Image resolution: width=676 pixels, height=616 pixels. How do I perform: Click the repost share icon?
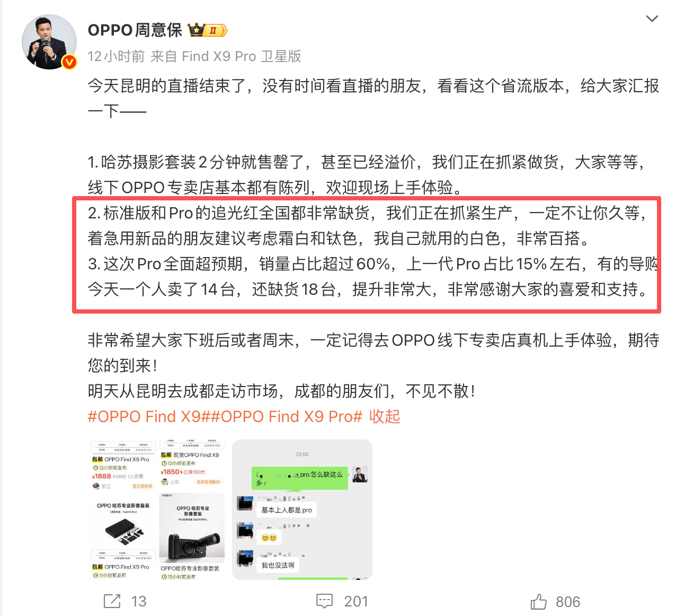[x=112, y=601]
